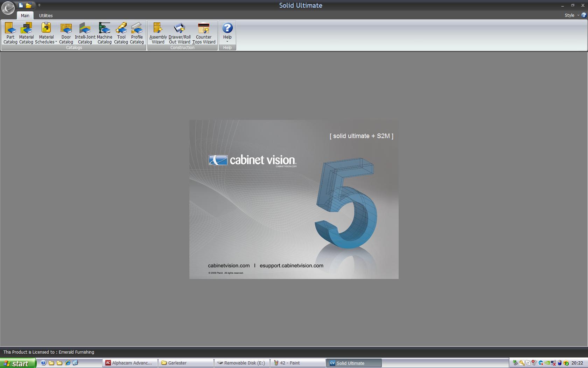Restore down the Solid Ultimate window
The image size is (588, 368).
(x=573, y=5)
